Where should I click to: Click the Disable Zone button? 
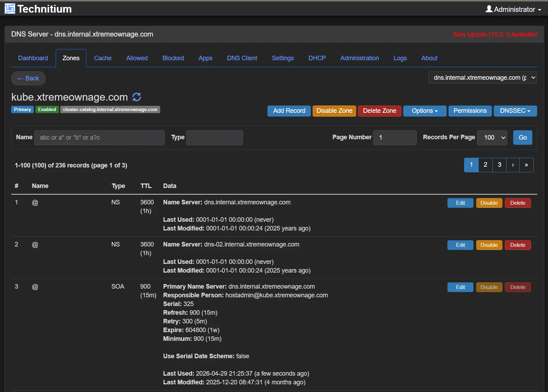coord(334,111)
